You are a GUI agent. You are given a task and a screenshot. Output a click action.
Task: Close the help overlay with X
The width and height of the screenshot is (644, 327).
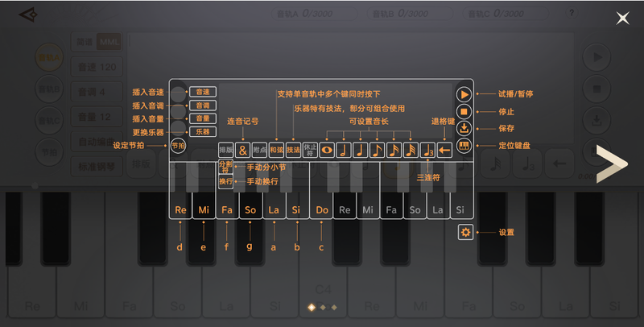point(622,18)
